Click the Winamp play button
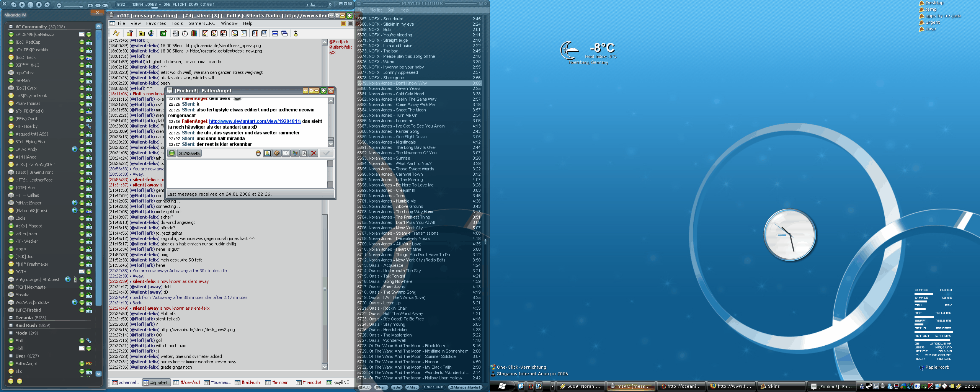This screenshot has width=980, height=392. click(x=22, y=5)
